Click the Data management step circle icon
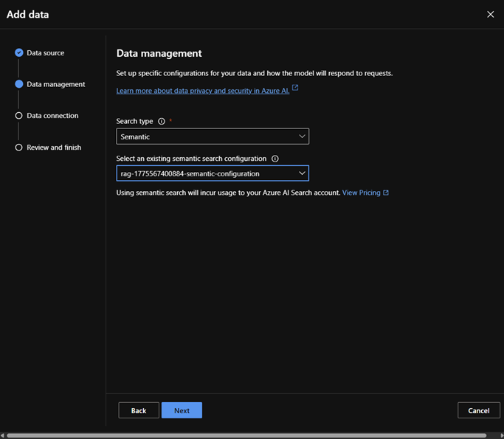This screenshot has height=439, width=504. 19,84
